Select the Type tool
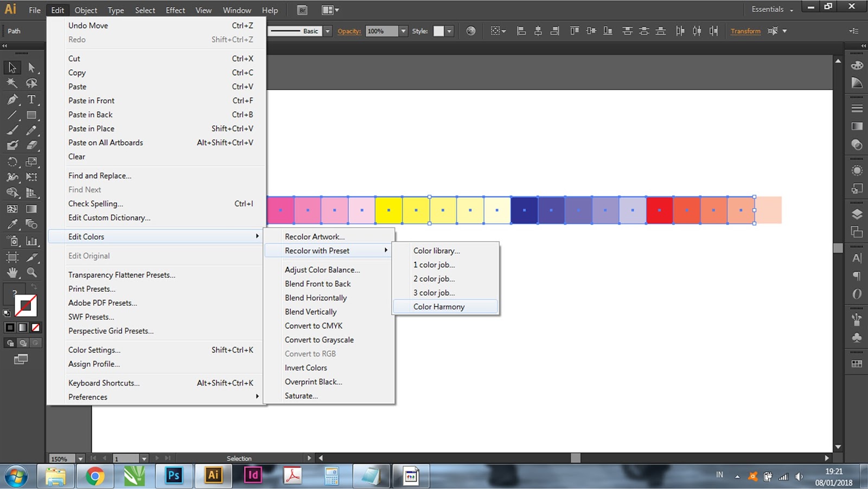Screen dimensions: 868x489 tap(31, 100)
